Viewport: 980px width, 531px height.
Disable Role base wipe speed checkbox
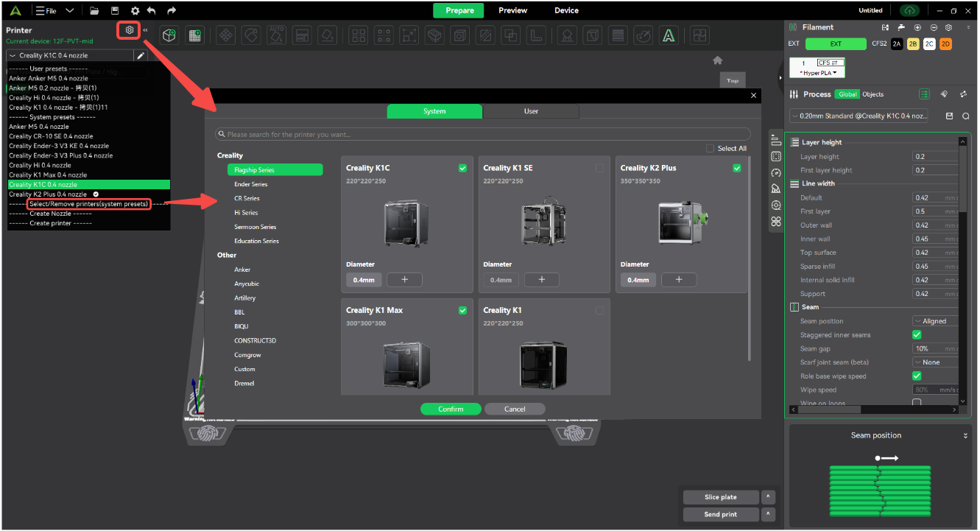pyautogui.click(x=917, y=376)
